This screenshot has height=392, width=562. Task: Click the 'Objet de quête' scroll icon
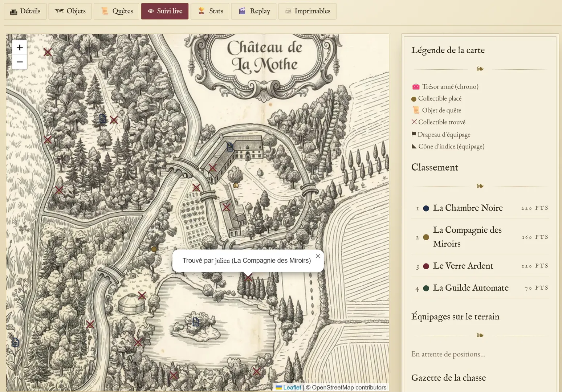416,110
